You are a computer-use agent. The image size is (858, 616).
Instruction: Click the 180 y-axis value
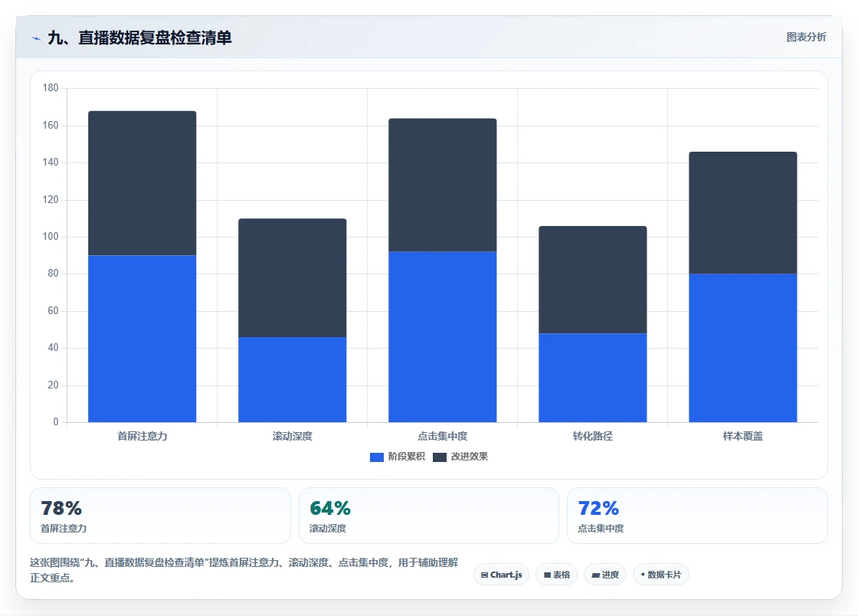[x=51, y=88]
